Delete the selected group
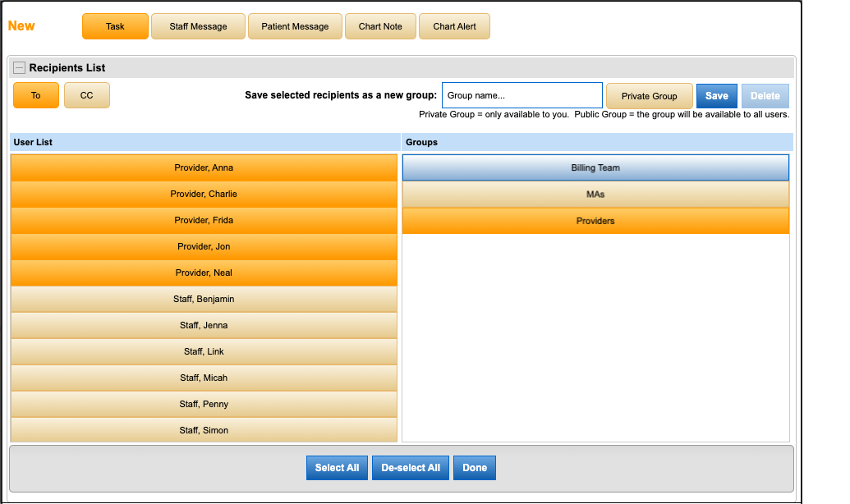Screen dimensions: 850x504 (x=765, y=95)
